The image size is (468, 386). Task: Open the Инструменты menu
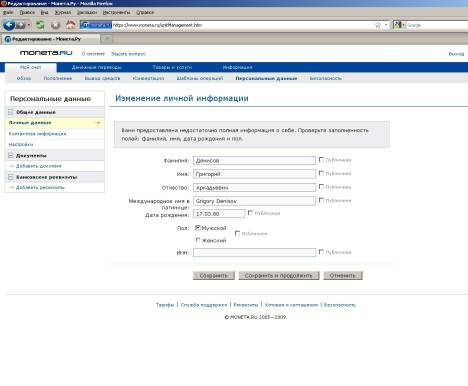tap(116, 12)
